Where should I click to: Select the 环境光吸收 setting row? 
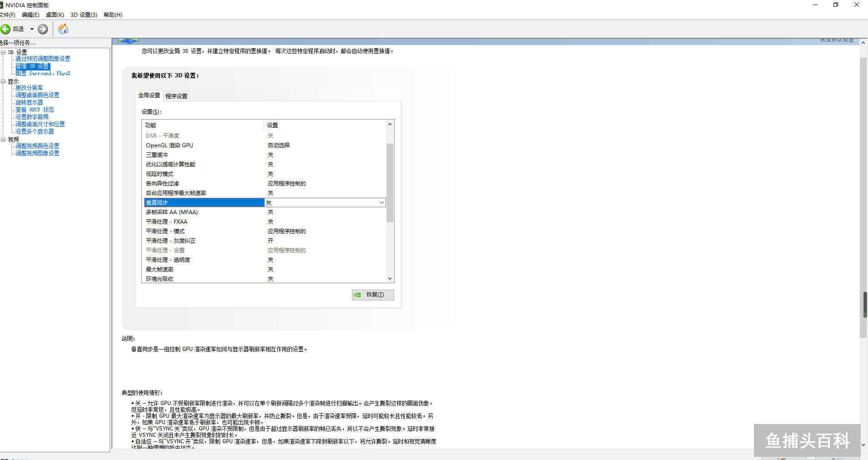click(x=265, y=279)
